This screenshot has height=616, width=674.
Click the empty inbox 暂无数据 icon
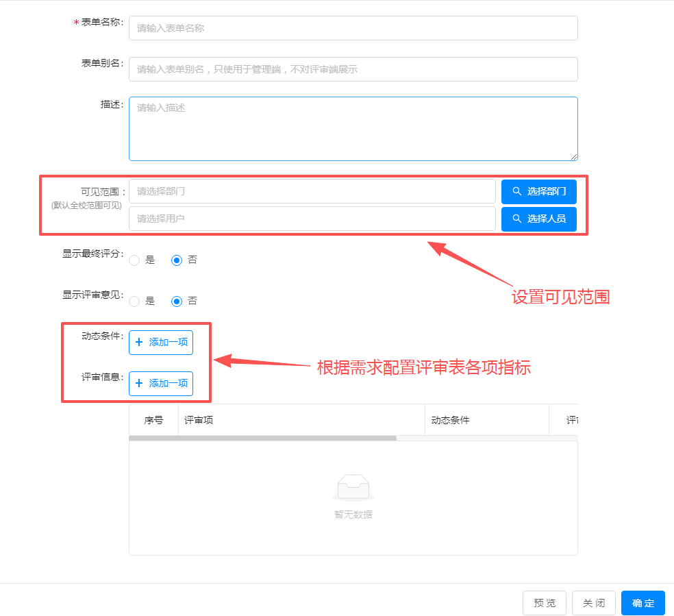pyautogui.click(x=353, y=488)
